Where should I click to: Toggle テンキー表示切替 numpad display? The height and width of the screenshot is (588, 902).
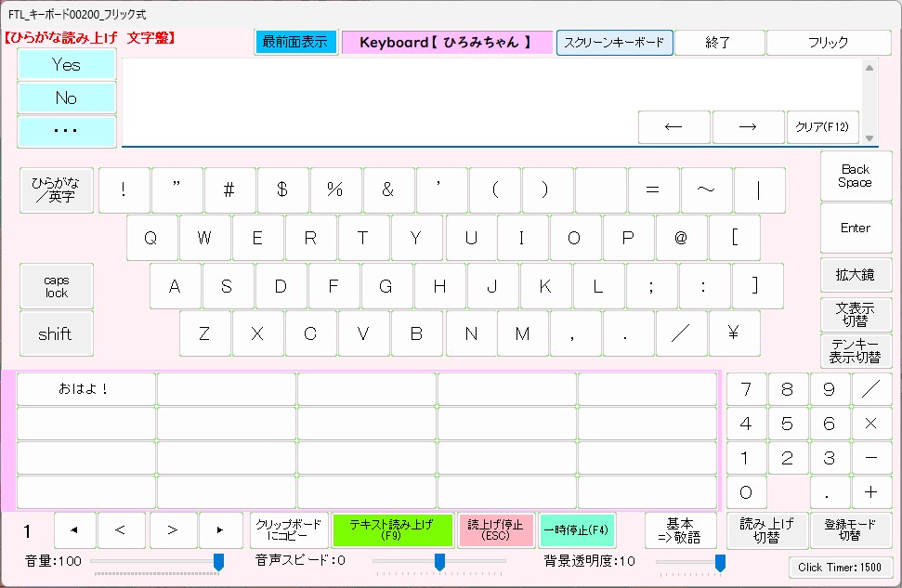pos(856,351)
